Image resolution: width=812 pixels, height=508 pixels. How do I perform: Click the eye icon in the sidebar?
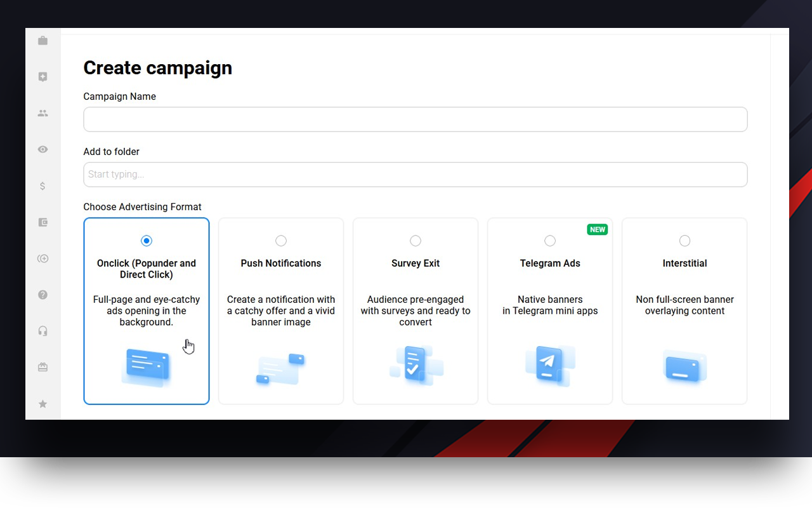click(43, 149)
